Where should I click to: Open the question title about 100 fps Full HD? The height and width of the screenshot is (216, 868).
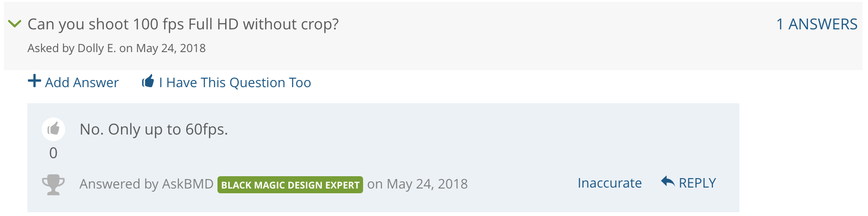tap(183, 24)
